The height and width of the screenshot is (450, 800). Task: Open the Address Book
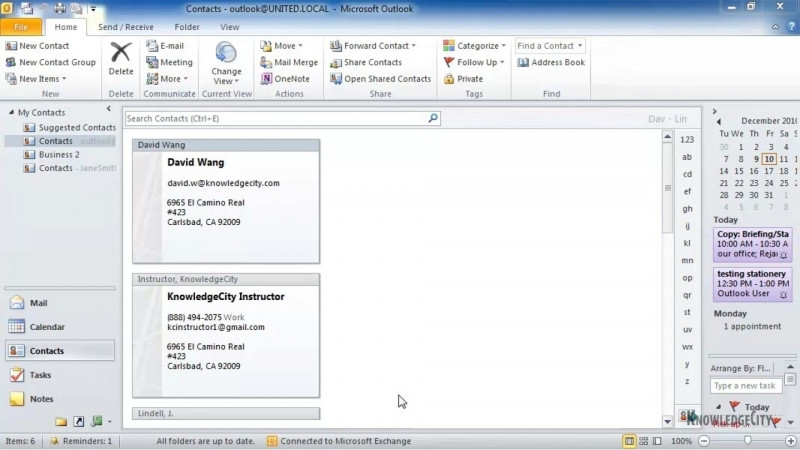click(551, 62)
